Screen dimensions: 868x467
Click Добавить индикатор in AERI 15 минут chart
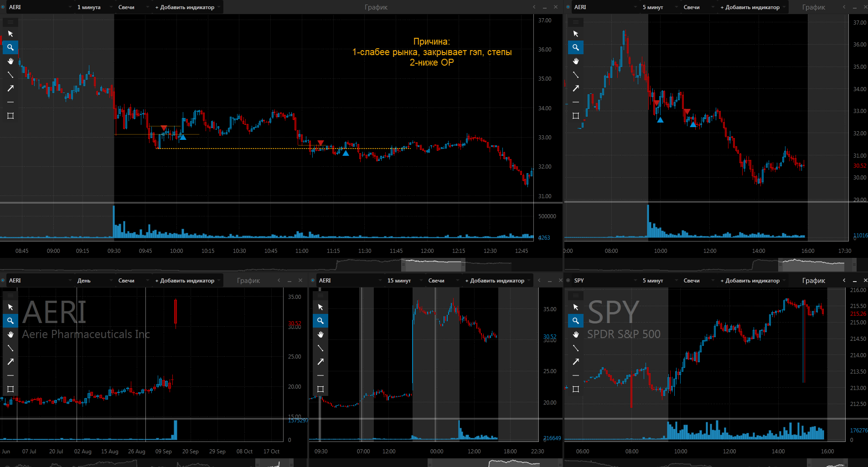497,280
